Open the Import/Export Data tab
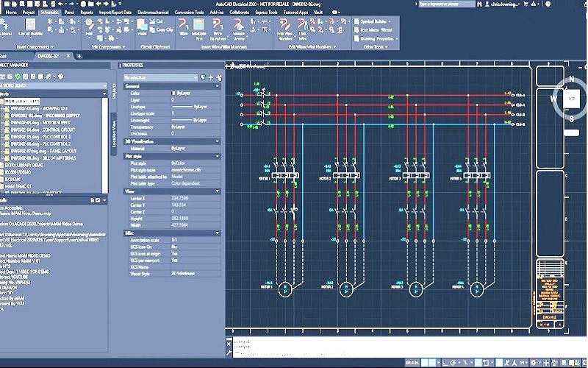The image size is (588, 368). click(115, 13)
